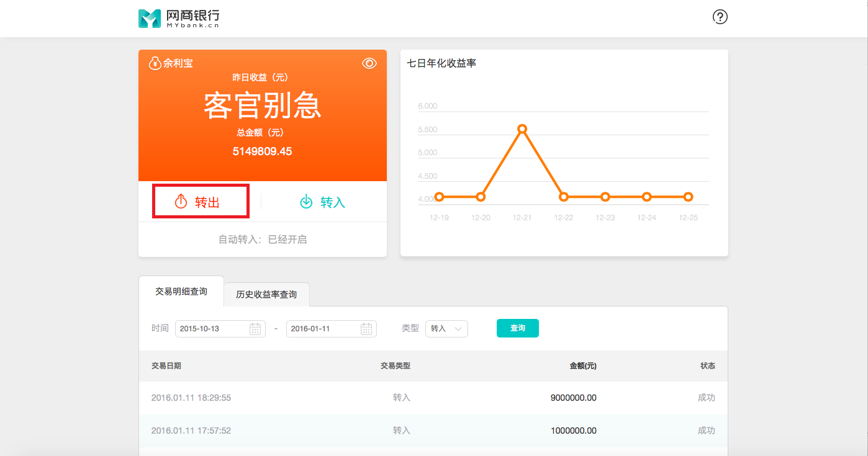Select the end date field 2016-01-11
The height and width of the screenshot is (456, 868).
(x=332, y=329)
